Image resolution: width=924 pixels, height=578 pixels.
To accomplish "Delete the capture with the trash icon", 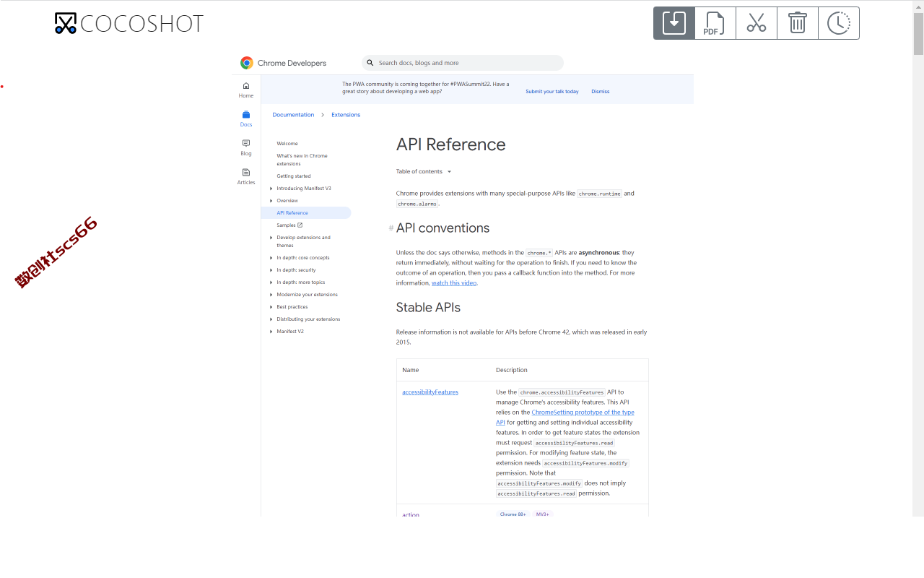I will (x=798, y=23).
